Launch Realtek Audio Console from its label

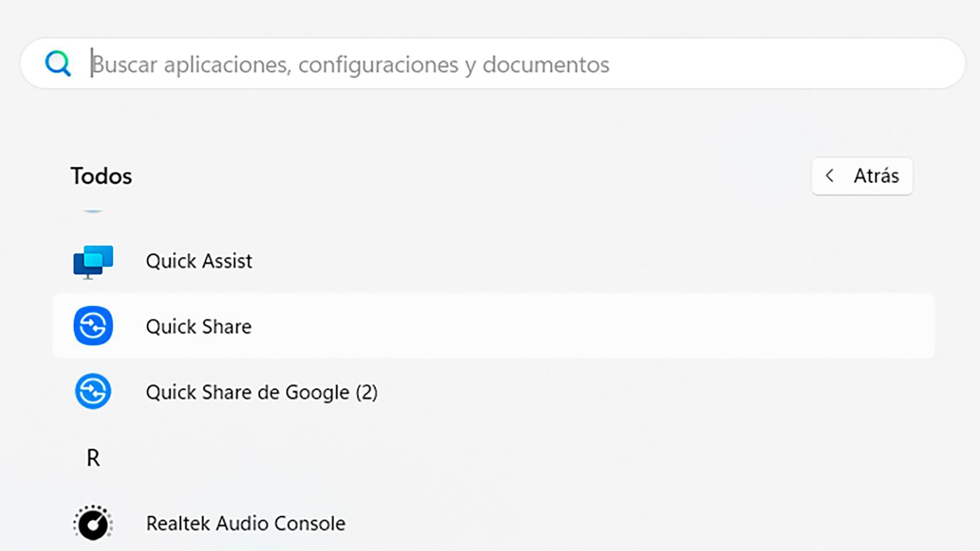(x=245, y=523)
